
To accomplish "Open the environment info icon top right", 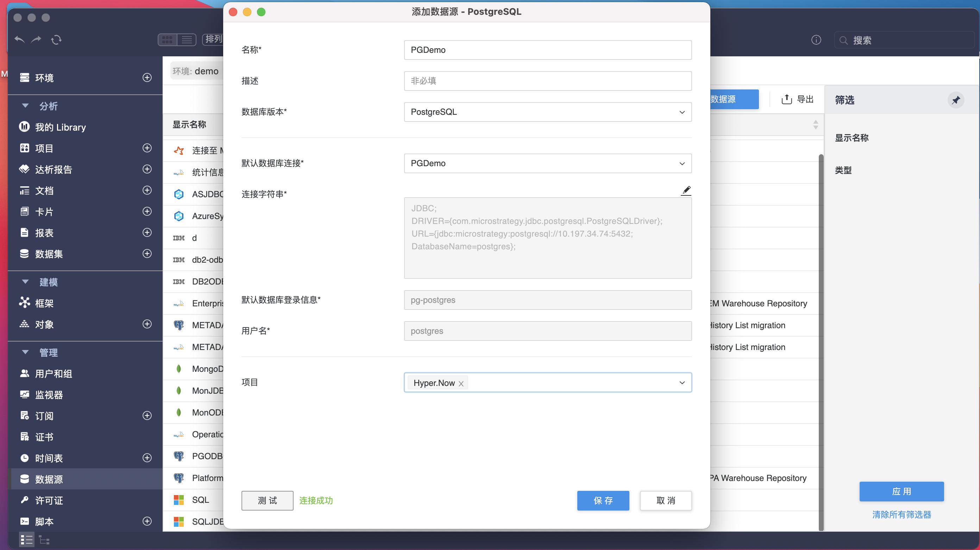I will click(x=816, y=39).
